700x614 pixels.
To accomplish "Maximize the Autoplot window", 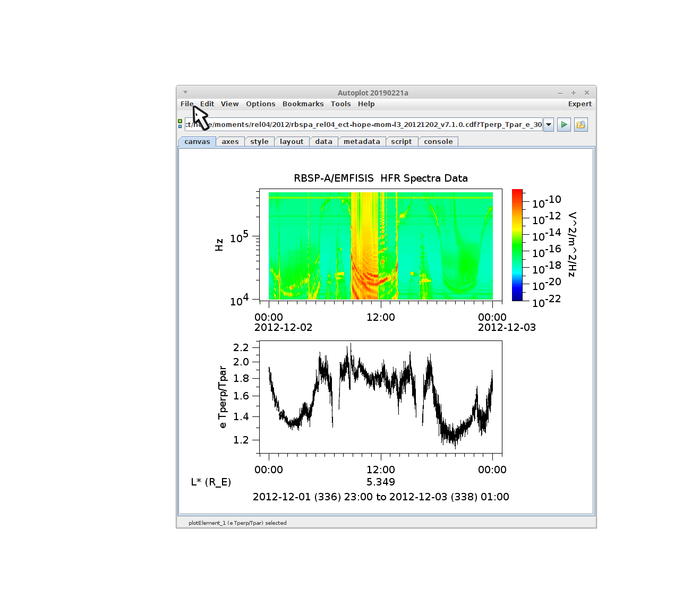I will (573, 93).
